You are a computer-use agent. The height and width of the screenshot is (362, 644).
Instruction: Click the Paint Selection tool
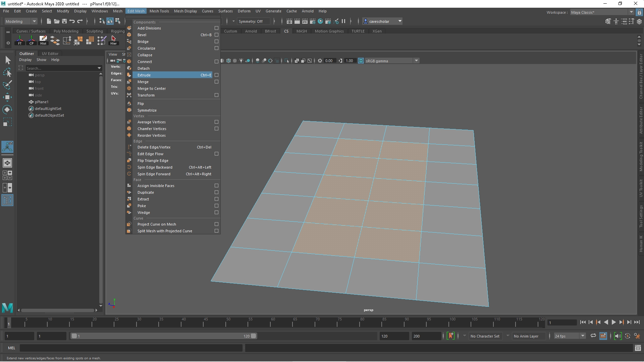7,84
